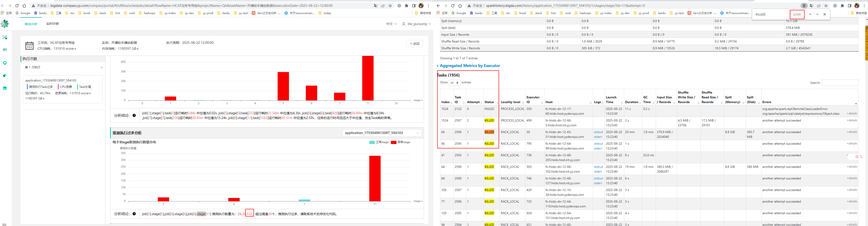This screenshot has height=226, width=868.
Task: Switch to 实时诊断 tab
Action: (x=53, y=24)
